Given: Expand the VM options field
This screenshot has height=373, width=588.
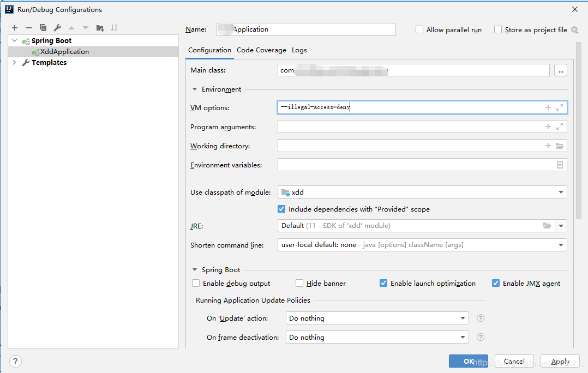Looking at the screenshot, I should [x=560, y=107].
